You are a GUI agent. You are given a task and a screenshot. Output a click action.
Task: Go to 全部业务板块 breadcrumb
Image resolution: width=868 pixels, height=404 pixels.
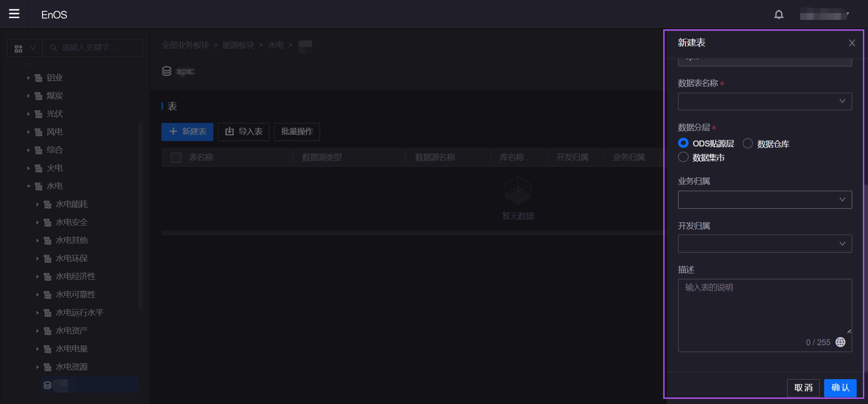pyautogui.click(x=185, y=45)
